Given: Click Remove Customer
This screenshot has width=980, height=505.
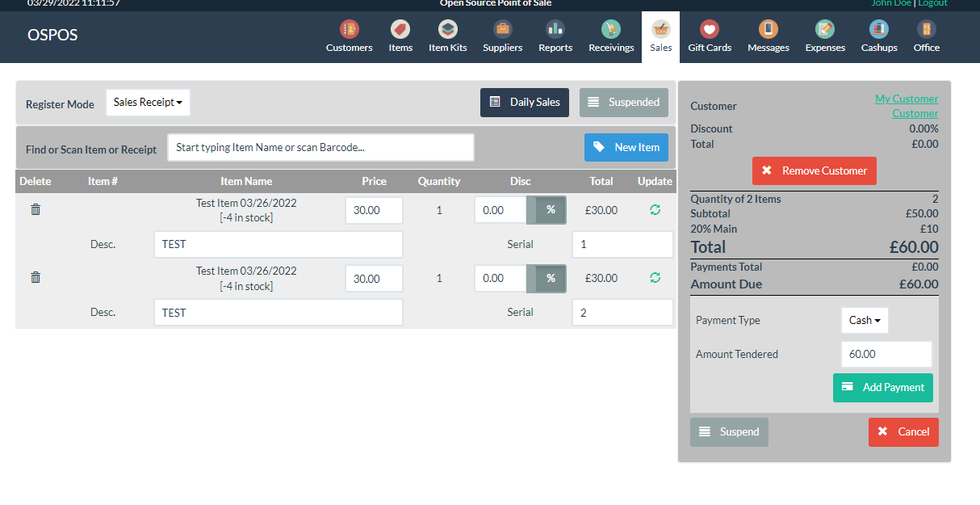Looking at the screenshot, I should pyautogui.click(x=815, y=170).
